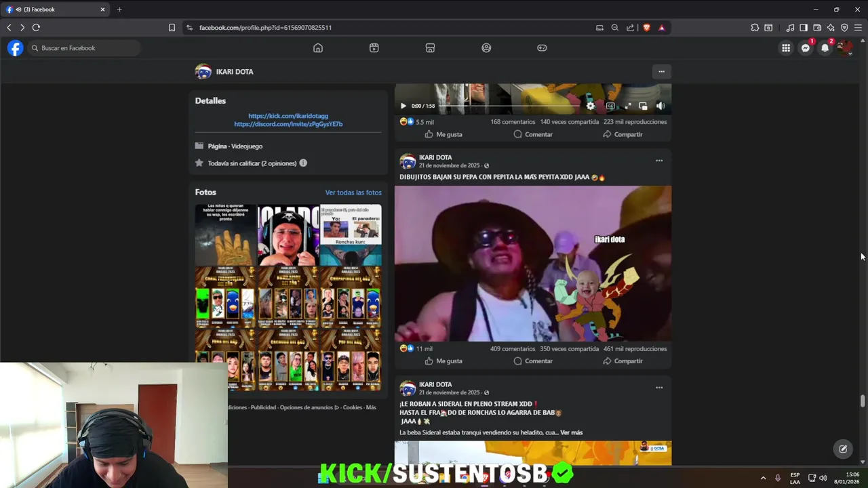Viewport: 868px width, 488px height.
Task: Click the Facebook logo
Action: 15,48
